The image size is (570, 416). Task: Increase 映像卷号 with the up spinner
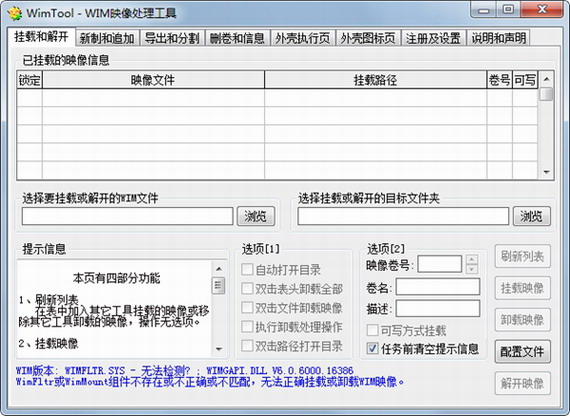(x=471, y=260)
